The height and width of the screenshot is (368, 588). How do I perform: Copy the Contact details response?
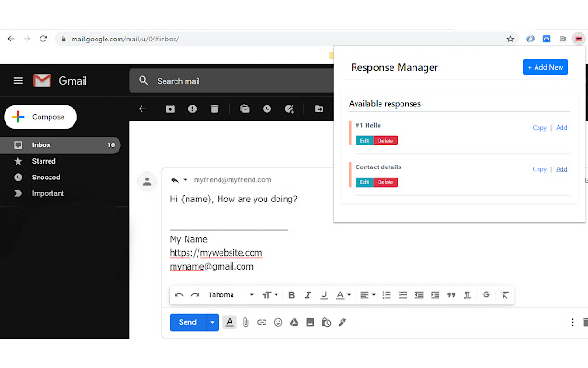point(539,169)
